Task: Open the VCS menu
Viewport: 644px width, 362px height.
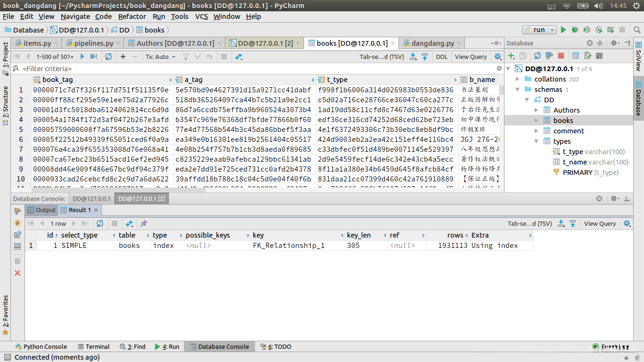Action: tap(201, 16)
